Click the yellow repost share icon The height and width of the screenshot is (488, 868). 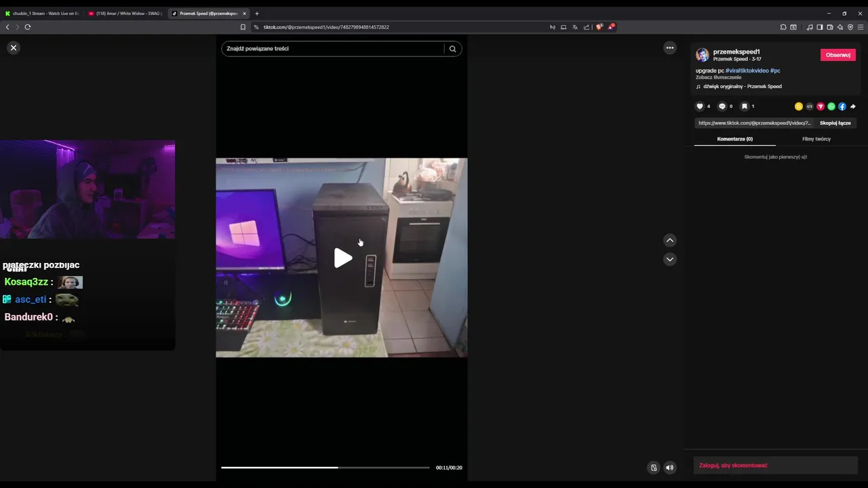click(799, 106)
